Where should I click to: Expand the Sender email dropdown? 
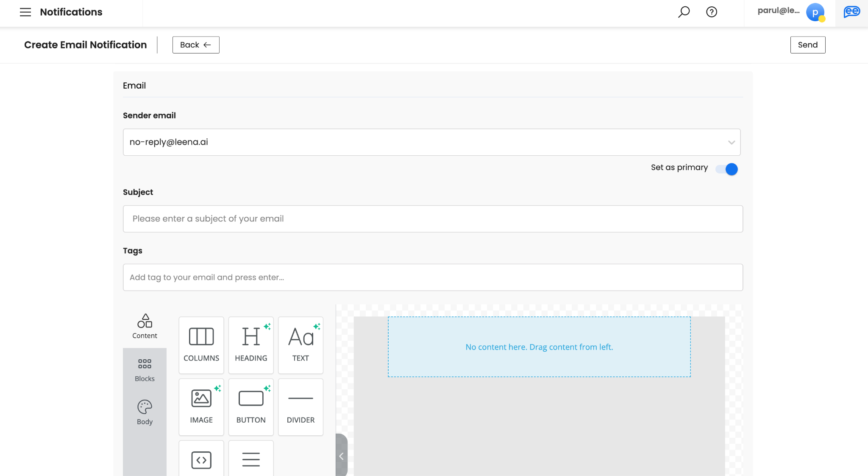point(731,143)
